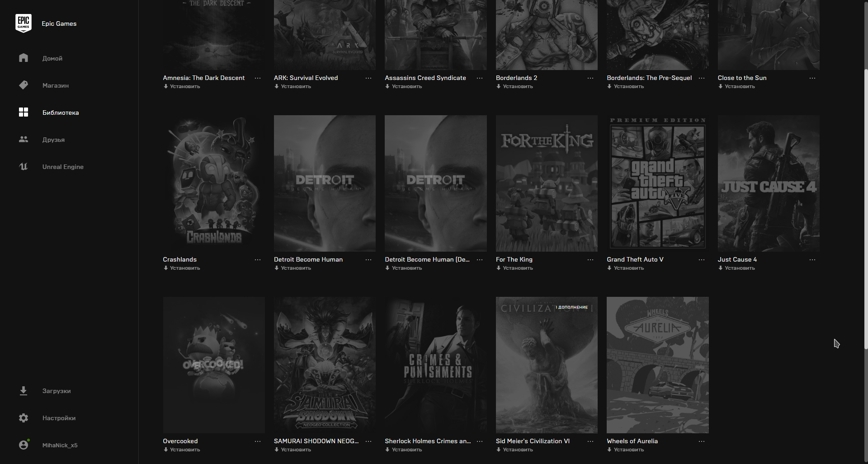Click the 1 дополнение badge on Civilization VI
Screen dimensions: 868x464
572,307
